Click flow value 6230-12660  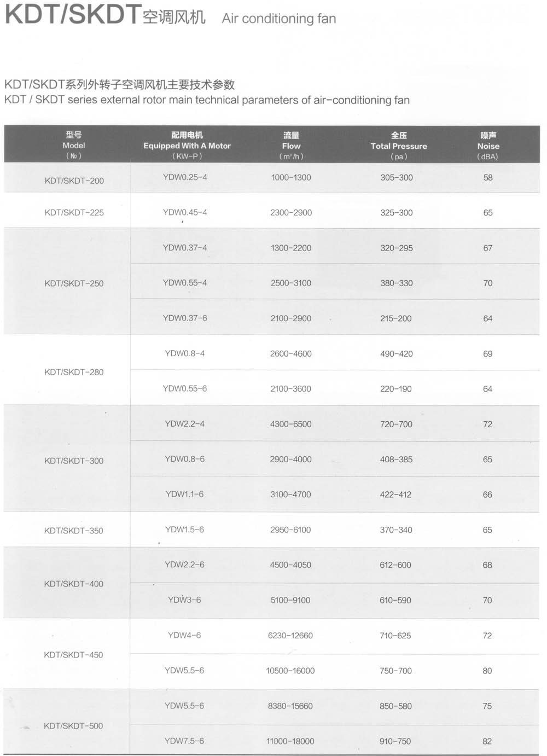290,635
